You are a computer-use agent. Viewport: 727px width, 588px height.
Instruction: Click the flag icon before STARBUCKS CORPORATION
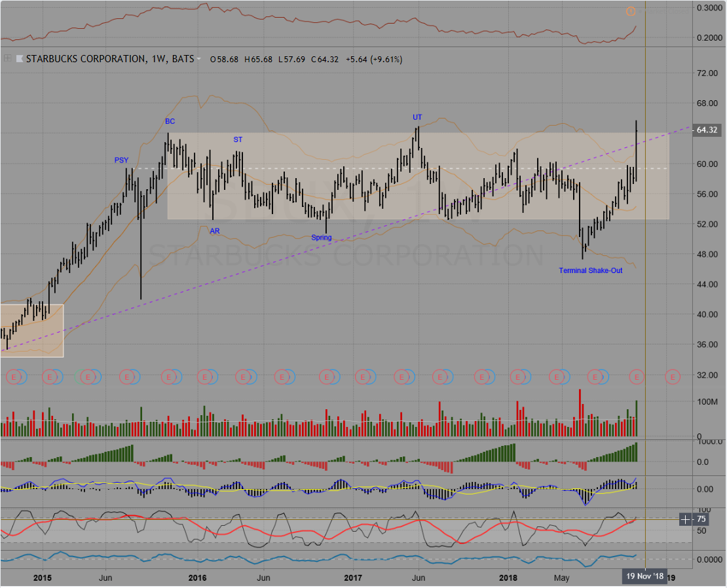pyautogui.click(x=19, y=59)
